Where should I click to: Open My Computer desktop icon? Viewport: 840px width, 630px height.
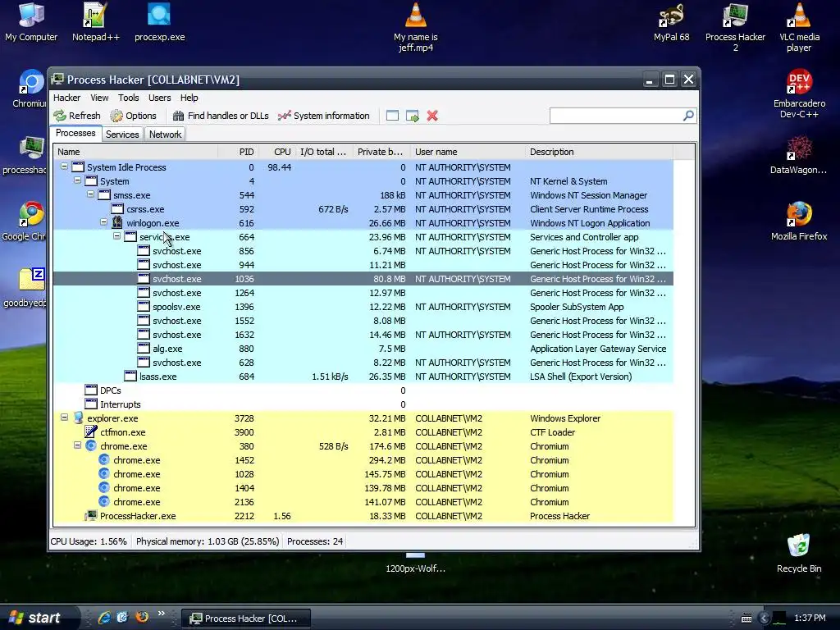click(x=31, y=22)
